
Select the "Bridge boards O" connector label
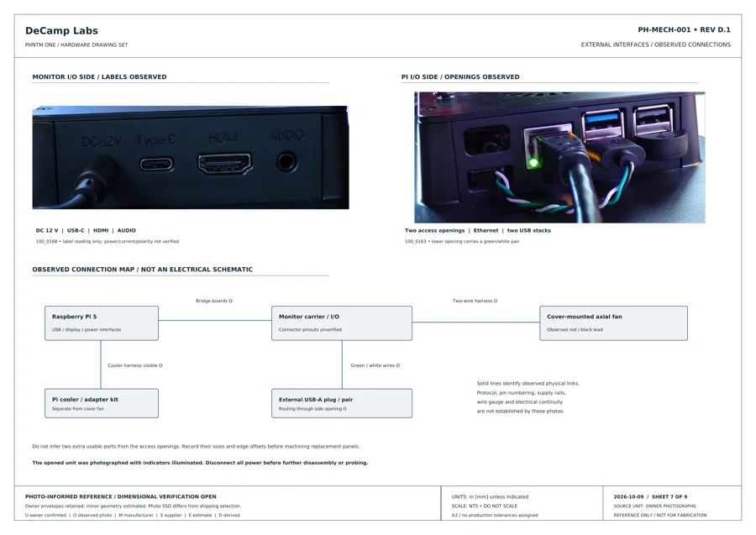(x=214, y=301)
